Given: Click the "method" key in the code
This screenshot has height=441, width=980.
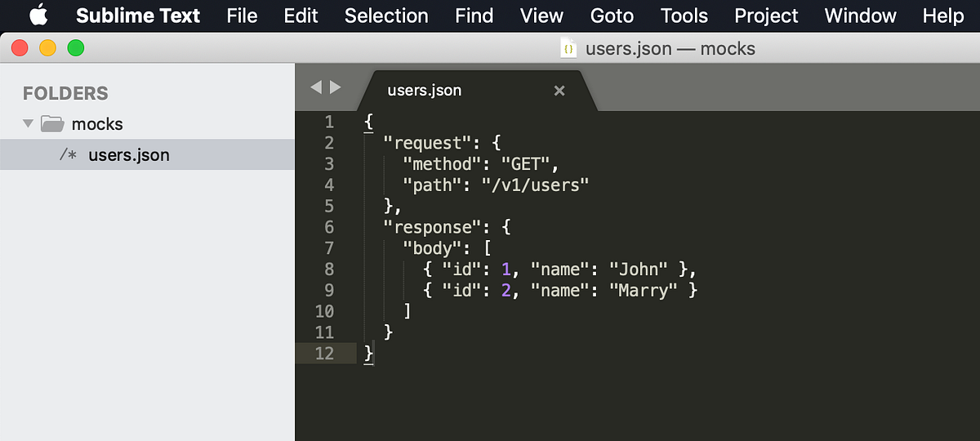Looking at the screenshot, I should coord(443,164).
